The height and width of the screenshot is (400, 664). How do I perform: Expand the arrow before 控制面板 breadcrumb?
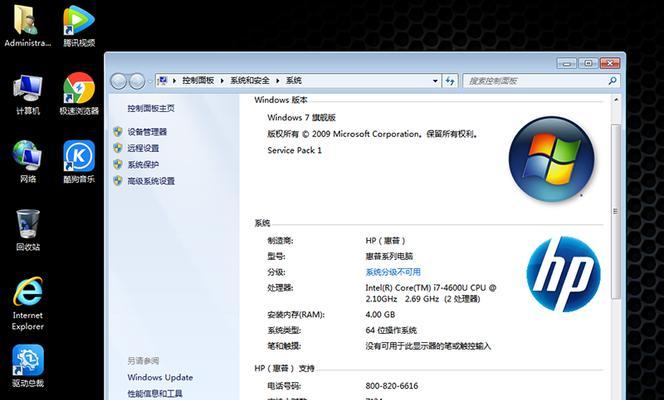174,80
